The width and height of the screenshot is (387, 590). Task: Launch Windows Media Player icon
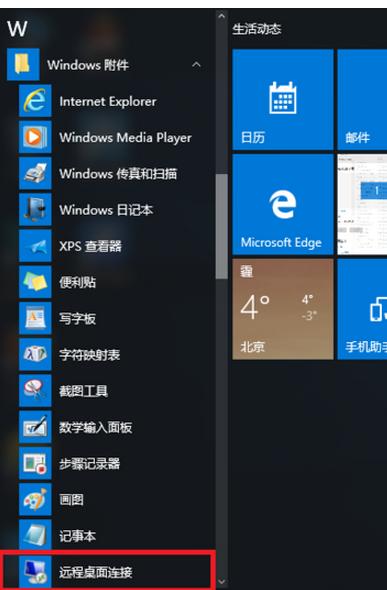(35, 137)
